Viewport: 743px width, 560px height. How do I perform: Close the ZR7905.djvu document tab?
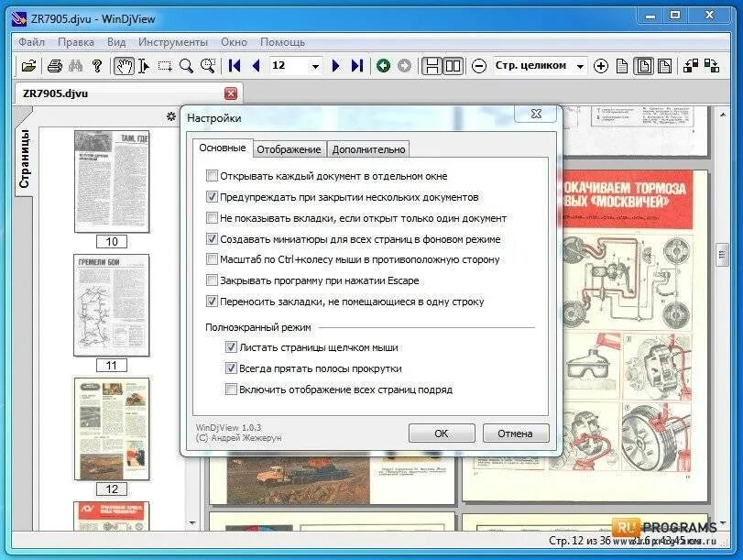pyautogui.click(x=231, y=93)
